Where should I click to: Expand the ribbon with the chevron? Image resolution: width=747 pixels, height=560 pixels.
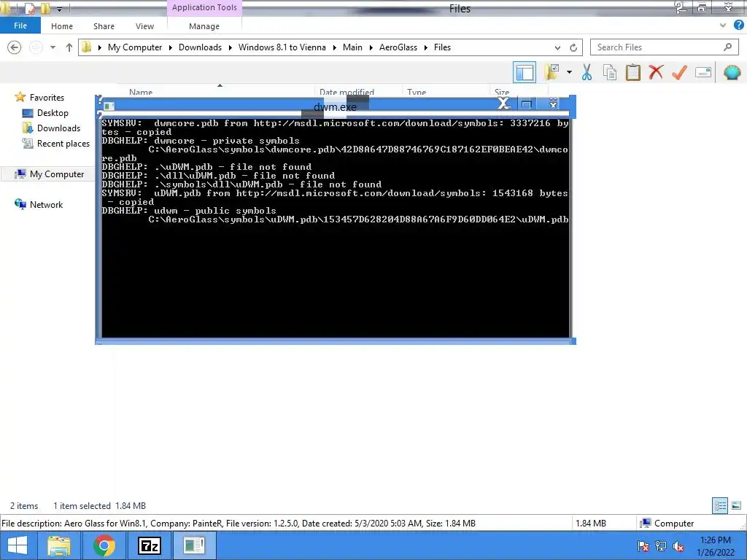pos(723,26)
